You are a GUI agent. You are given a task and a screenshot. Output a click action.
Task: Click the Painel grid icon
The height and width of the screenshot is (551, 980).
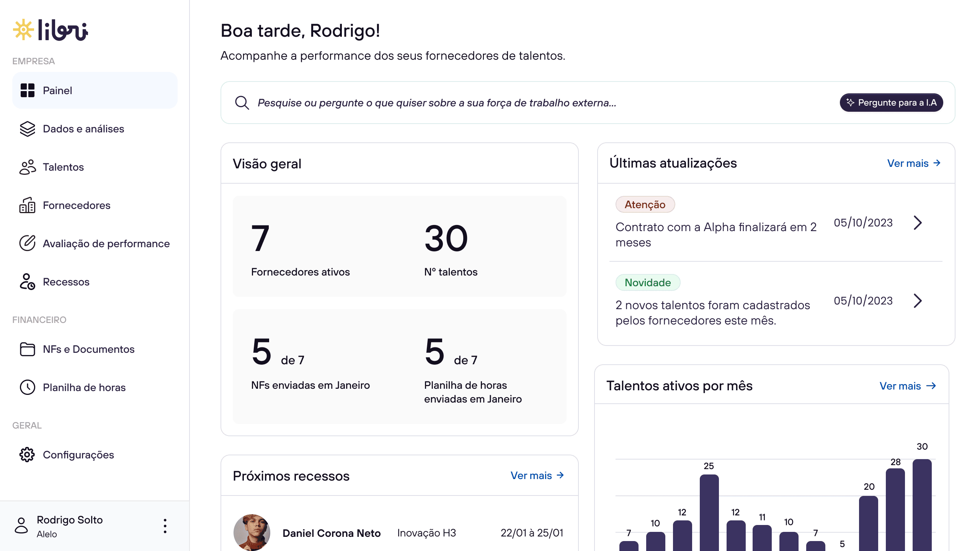(28, 91)
